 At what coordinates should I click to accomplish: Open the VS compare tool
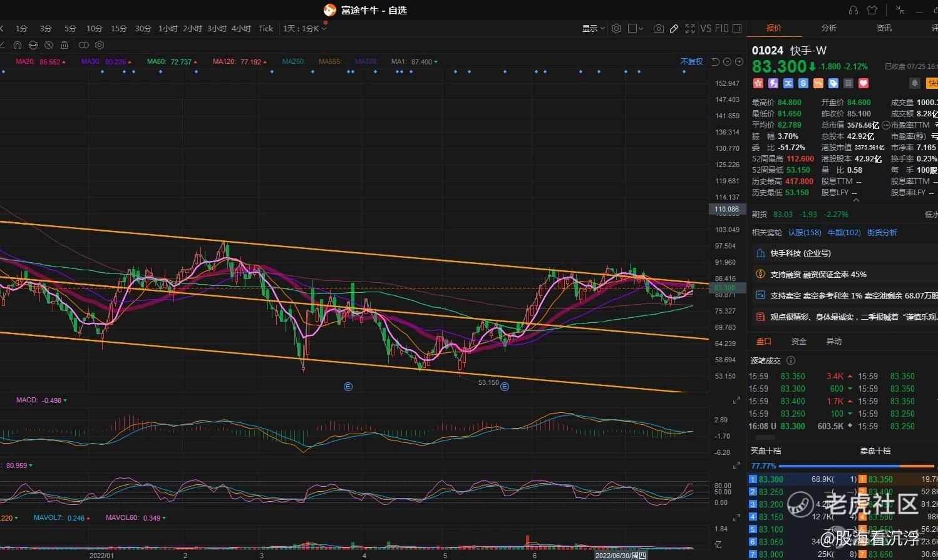click(706, 28)
